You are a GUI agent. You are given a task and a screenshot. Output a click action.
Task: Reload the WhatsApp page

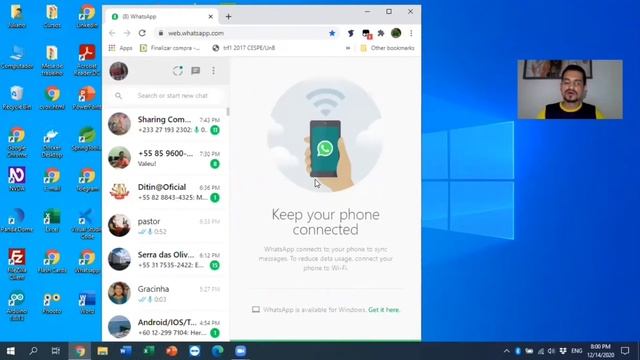(x=142, y=33)
